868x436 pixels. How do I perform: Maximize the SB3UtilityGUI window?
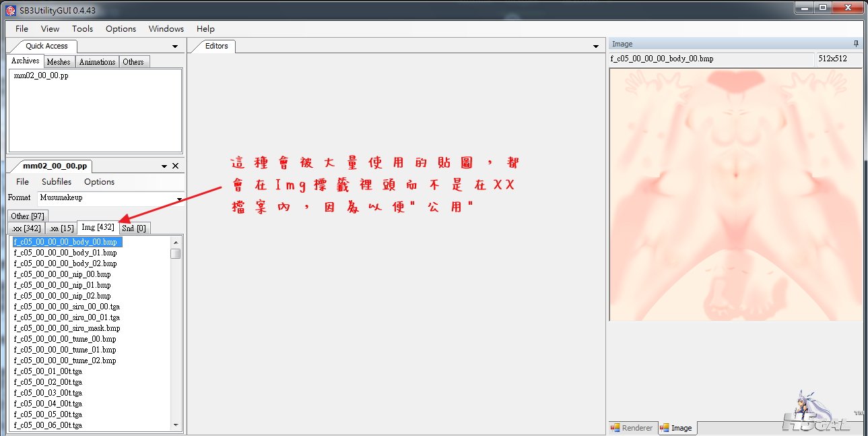coord(823,7)
